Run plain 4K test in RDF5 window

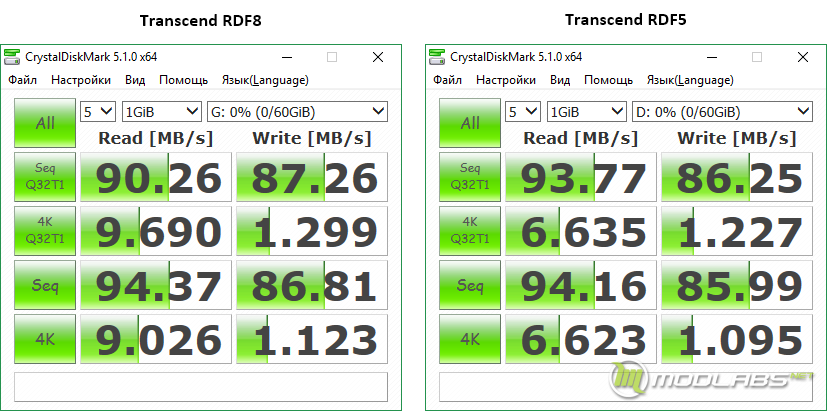470,339
